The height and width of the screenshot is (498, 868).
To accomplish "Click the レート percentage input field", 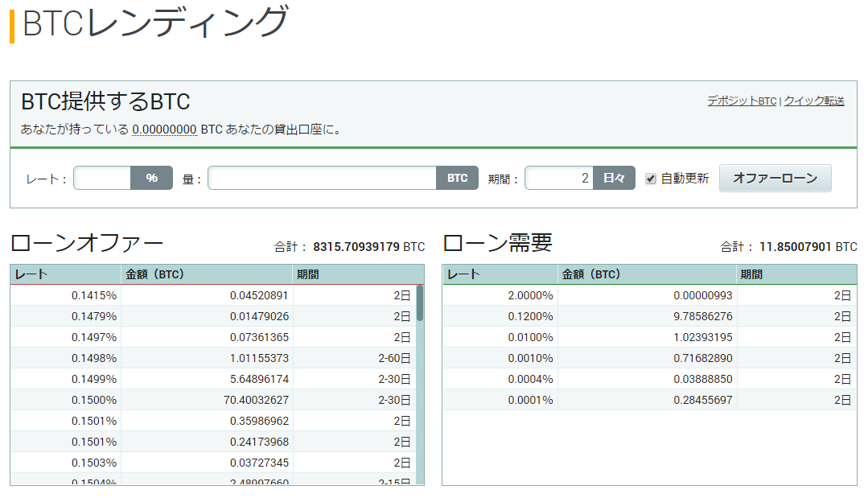I will pyautogui.click(x=102, y=178).
